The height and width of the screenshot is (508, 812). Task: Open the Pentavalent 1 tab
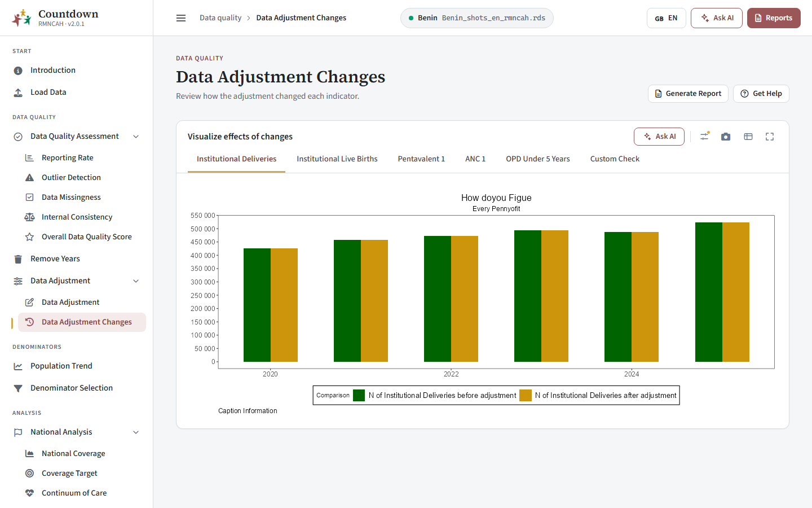pos(421,159)
